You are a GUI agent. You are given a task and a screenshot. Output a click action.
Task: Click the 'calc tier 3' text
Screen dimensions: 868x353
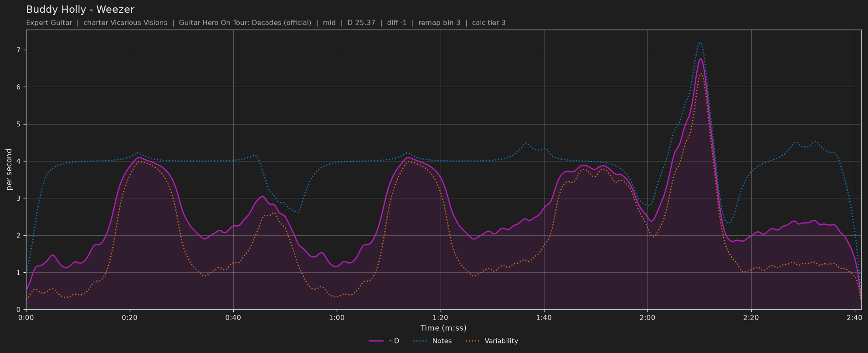coord(489,22)
